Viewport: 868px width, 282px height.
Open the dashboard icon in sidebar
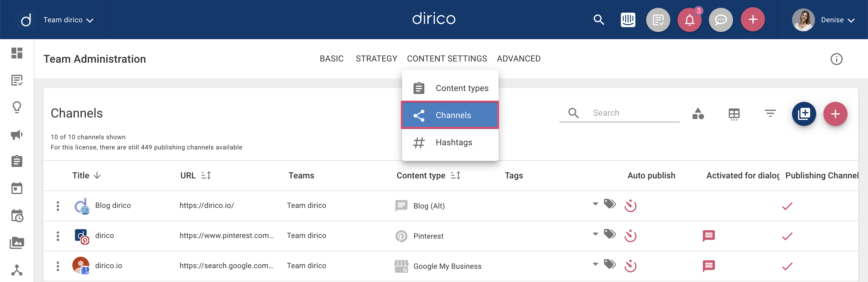[x=17, y=53]
